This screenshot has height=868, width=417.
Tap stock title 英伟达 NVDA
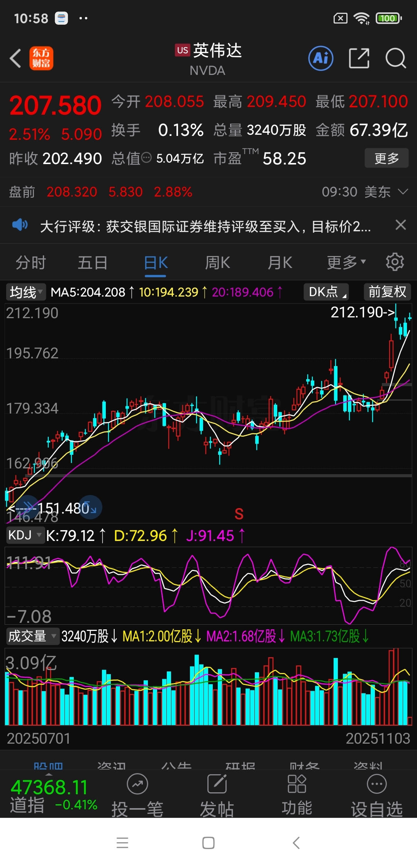(x=208, y=59)
